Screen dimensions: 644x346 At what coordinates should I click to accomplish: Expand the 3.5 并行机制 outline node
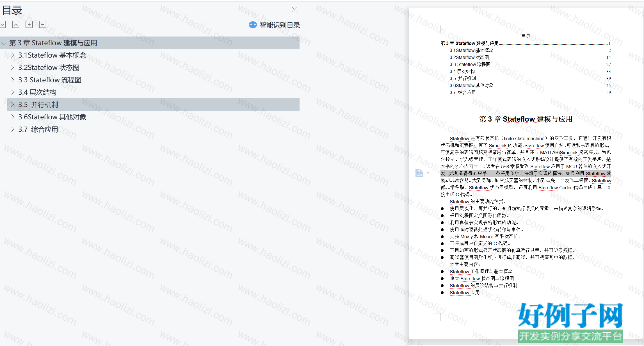[x=12, y=104]
